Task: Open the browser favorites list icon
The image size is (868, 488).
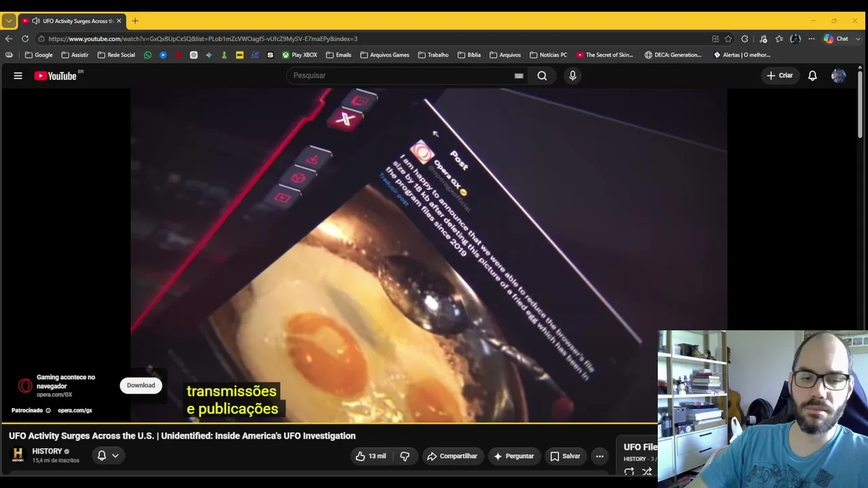Action: pos(779,39)
